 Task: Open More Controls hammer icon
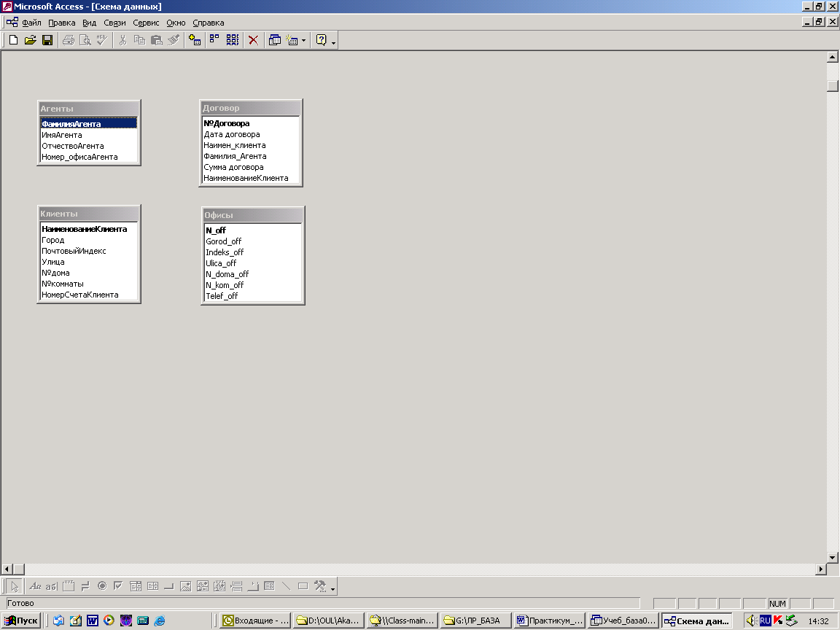click(x=320, y=586)
